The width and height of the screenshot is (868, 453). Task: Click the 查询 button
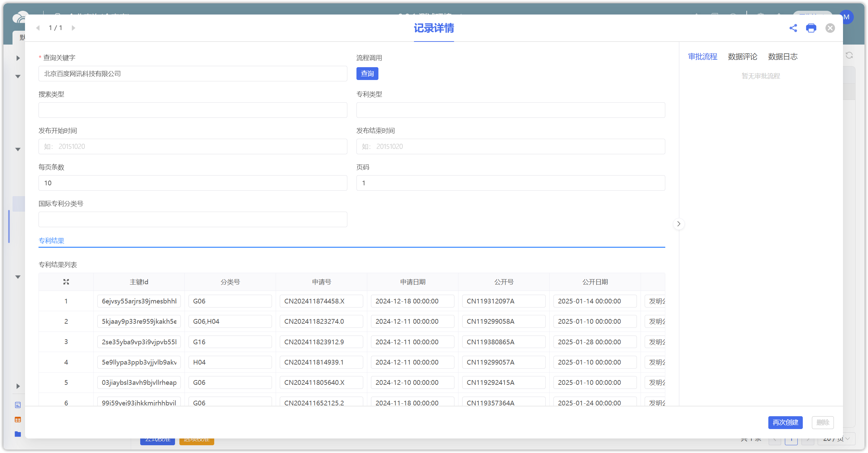[x=367, y=74]
